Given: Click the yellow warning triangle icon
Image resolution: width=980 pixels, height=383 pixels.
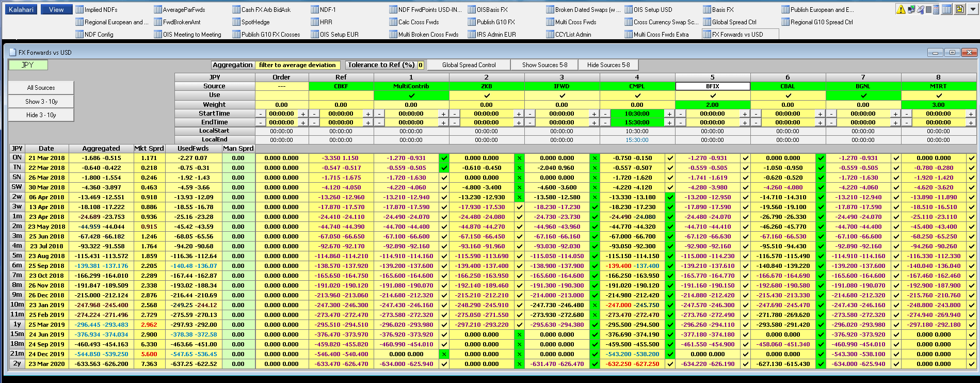Looking at the screenshot, I should [901, 9].
